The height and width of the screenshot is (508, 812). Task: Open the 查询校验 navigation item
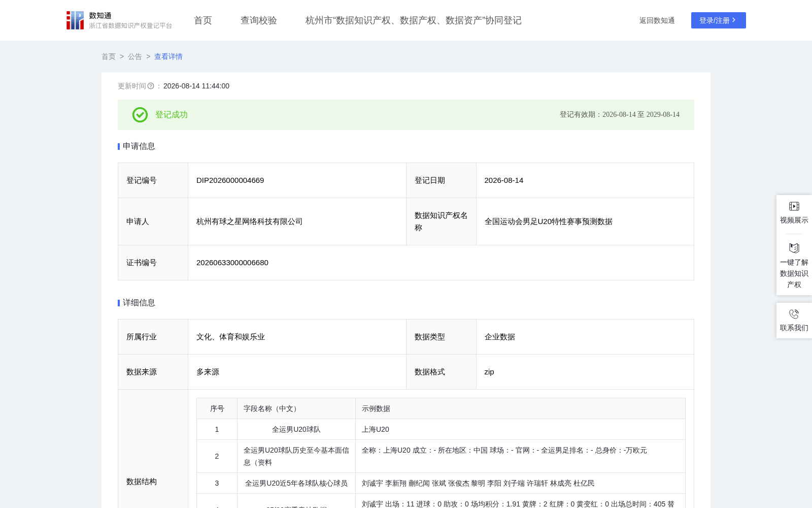[x=259, y=20]
